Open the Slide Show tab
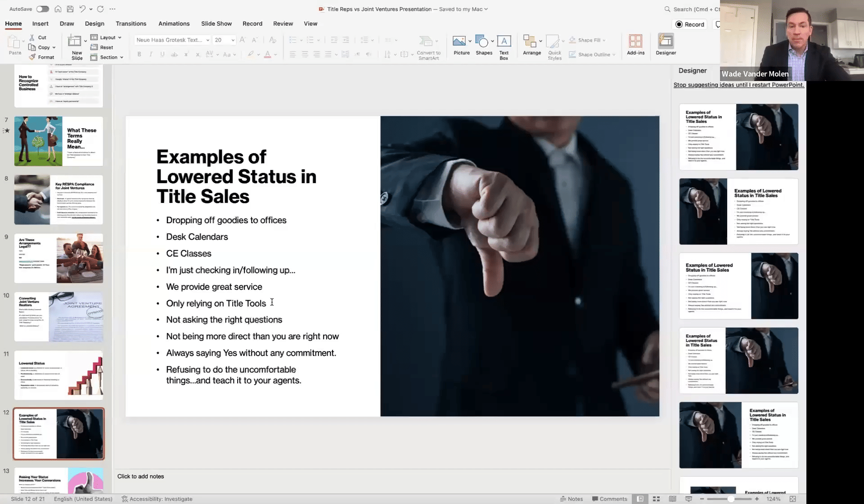864x504 pixels. tap(216, 23)
